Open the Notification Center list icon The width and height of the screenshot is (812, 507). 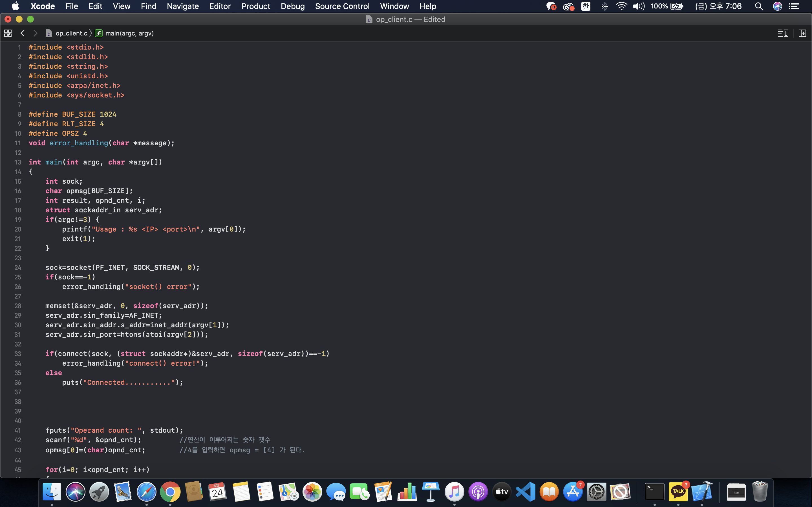click(x=794, y=6)
